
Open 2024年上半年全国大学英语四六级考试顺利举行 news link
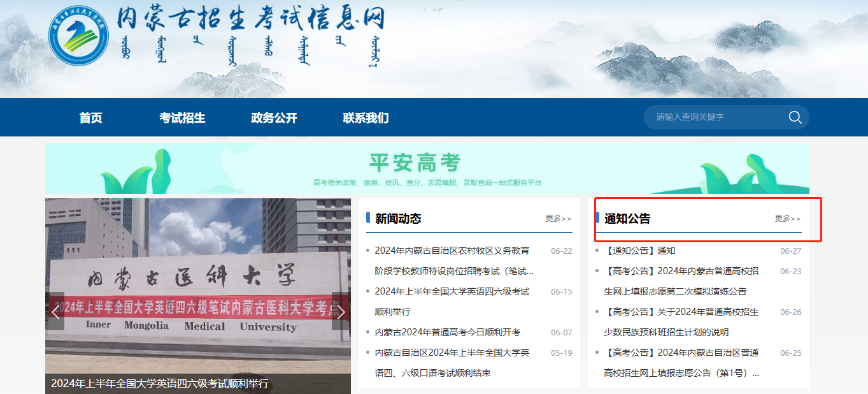tap(452, 292)
